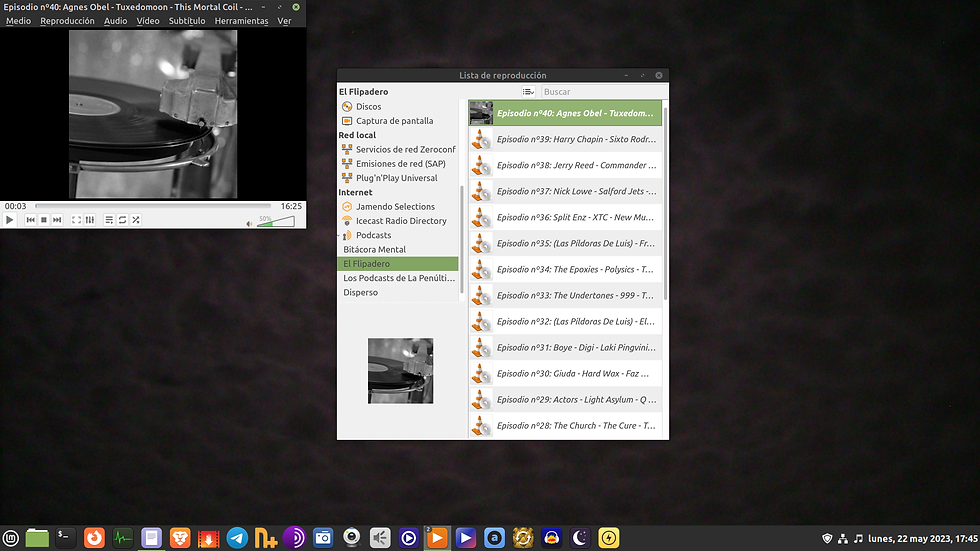980x551 pixels.
Task: Mute audio via the speaker icon
Action: pos(249,223)
